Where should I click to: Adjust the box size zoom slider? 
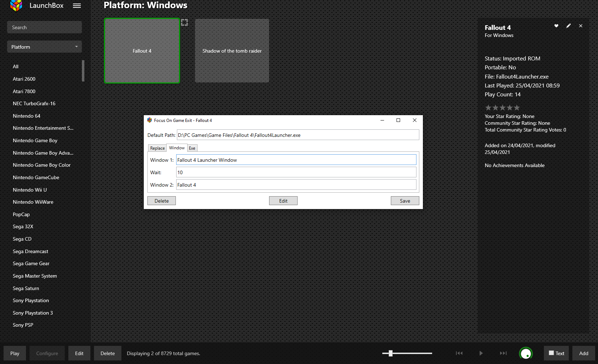coord(391,353)
